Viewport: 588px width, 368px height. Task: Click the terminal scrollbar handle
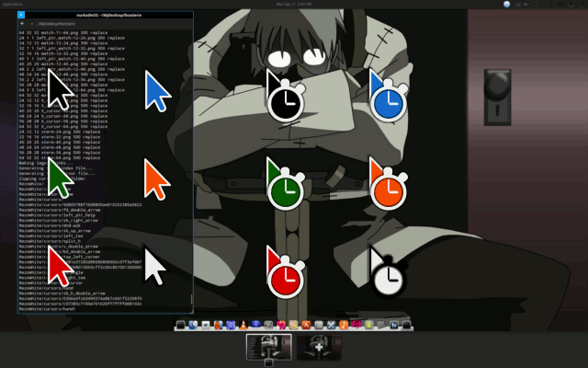(192, 299)
